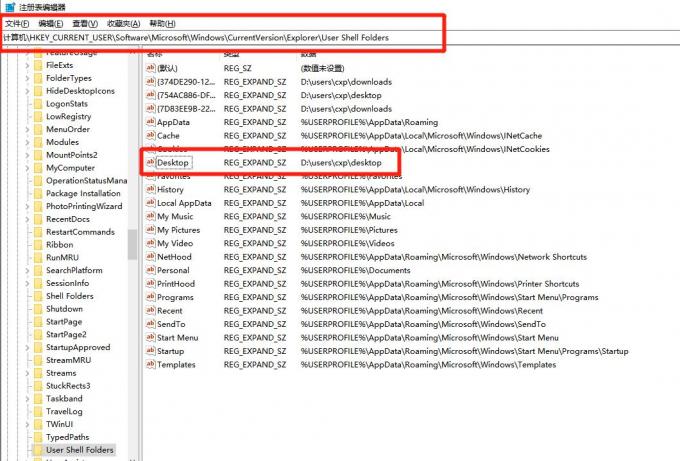Expand the FolderTypes tree node
The image size is (680, 461).
click(27, 78)
